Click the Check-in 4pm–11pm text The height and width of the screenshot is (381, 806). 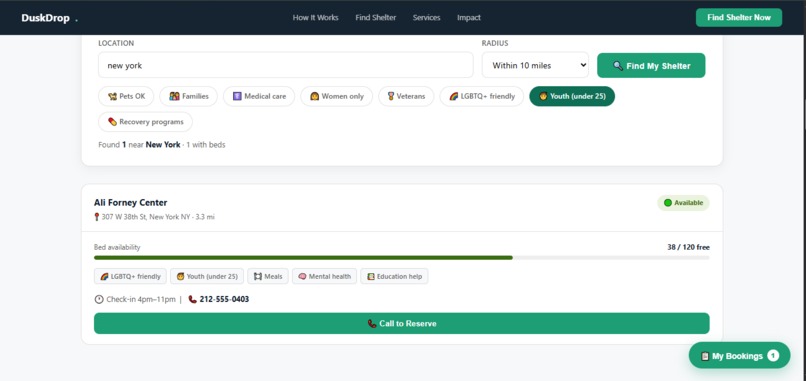141,299
